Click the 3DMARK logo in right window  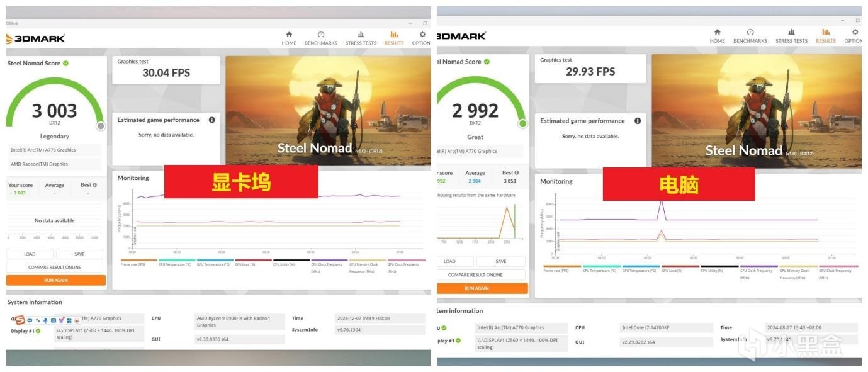coord(461,36)
